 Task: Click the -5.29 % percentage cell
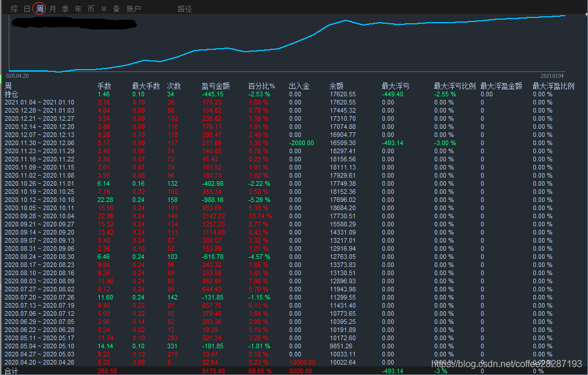tap(259, 200)
